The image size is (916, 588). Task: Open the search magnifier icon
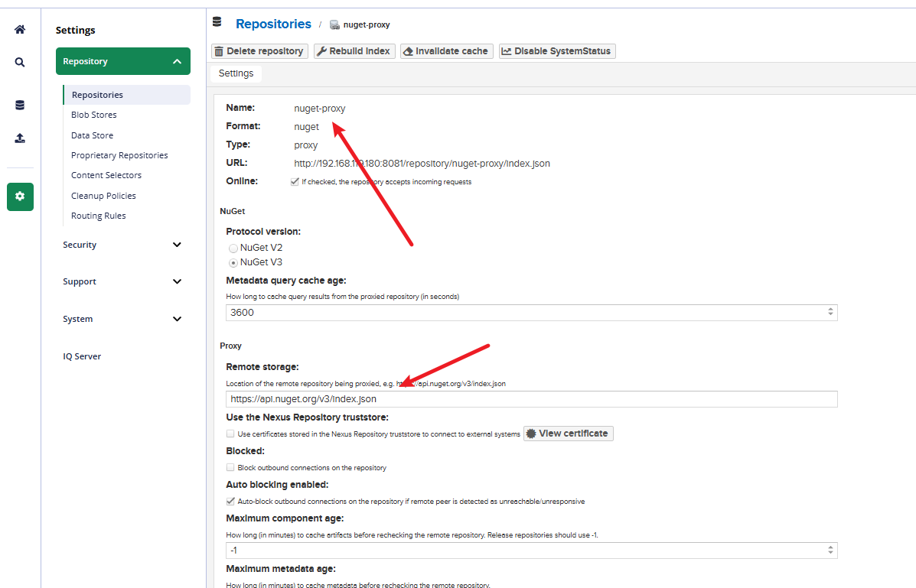[20, 62]
